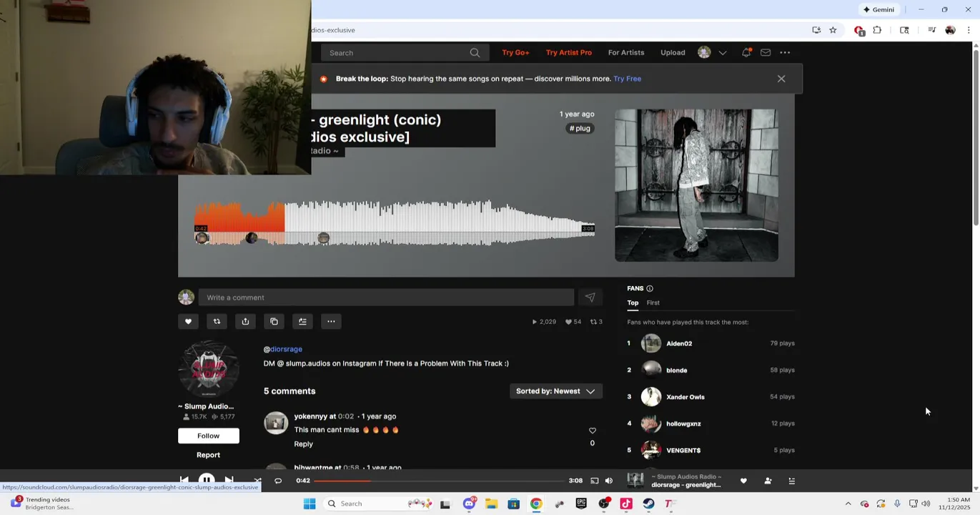Copy the track link with the copy icon
The image size is (980, 515).
[274, 322]
